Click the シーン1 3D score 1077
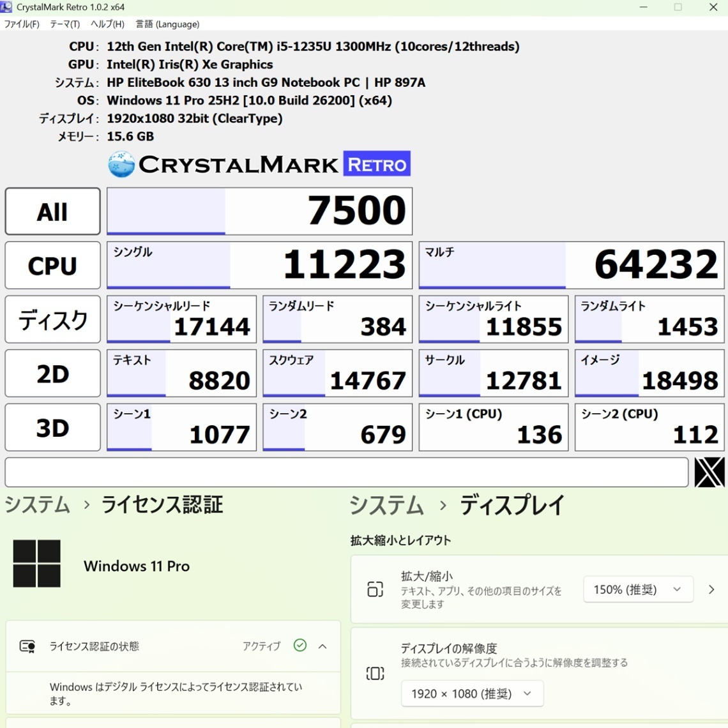 [181, 427]
